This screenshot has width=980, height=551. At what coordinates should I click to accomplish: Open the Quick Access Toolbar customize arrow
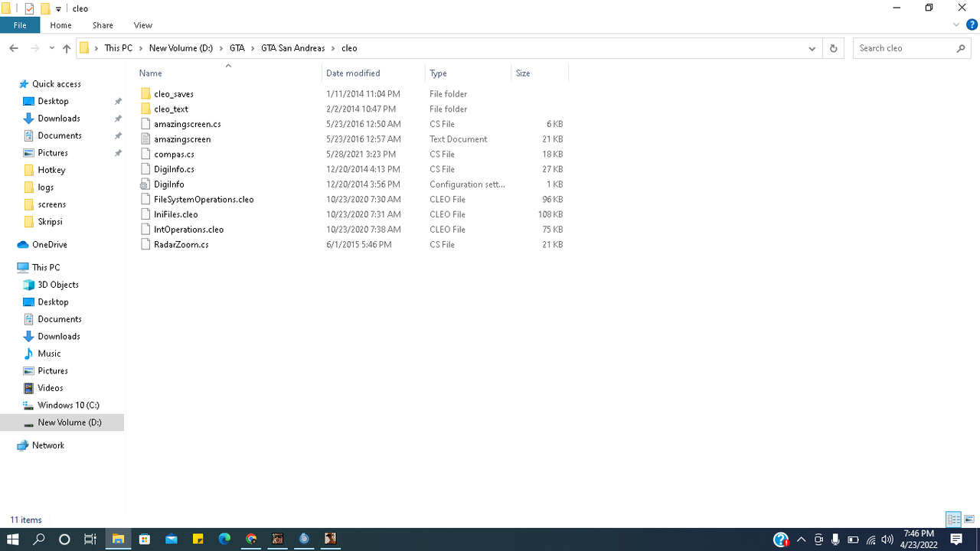pyautogui.click(x=58, y=8)
